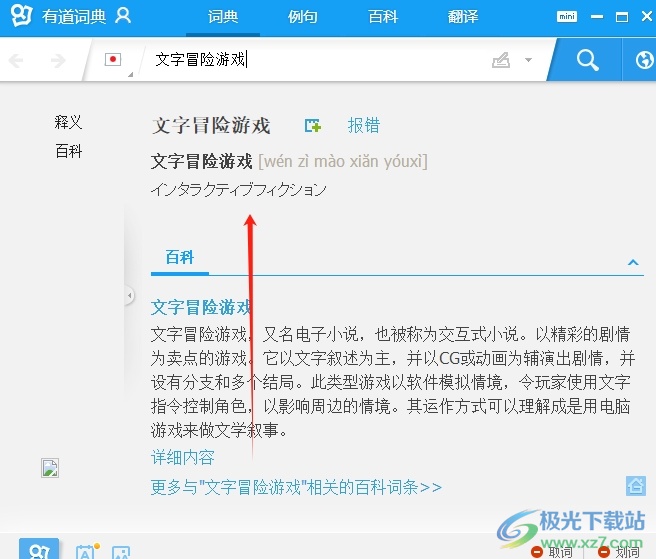Expand the search box history dropdown arrow
656x559 pixels.
[x=528, y=60]
